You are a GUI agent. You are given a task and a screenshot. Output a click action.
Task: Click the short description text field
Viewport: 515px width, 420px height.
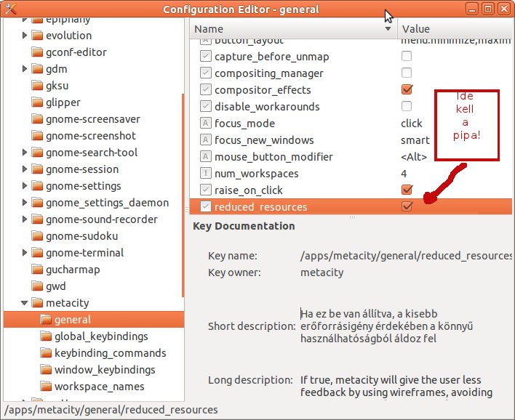(x=386, y=326)
